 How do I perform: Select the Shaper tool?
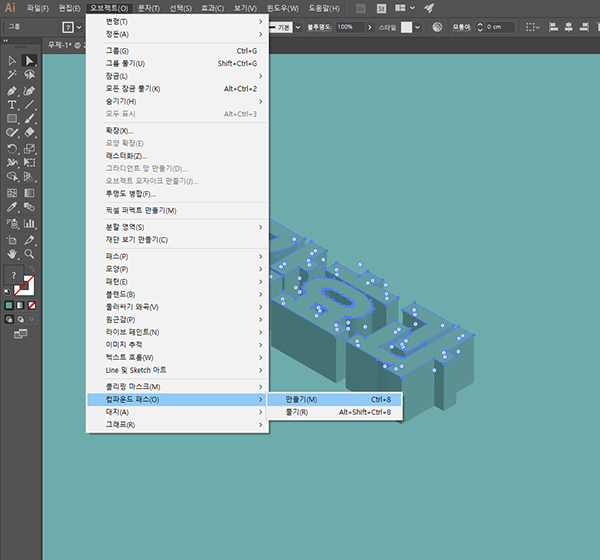12,132
